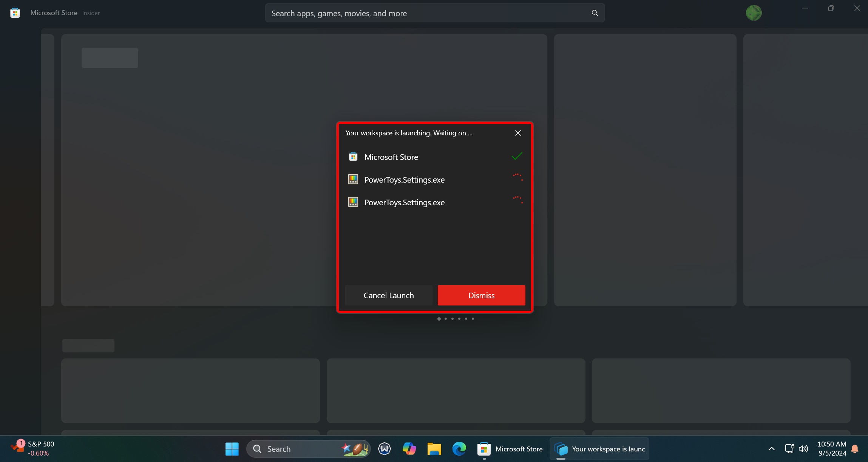Select the Start menu button
The width and height of the screenshot is (868, 462).
(x=232, y=449)
